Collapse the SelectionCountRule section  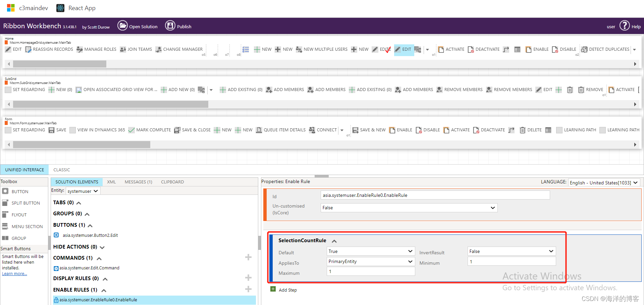coord(334,241)
